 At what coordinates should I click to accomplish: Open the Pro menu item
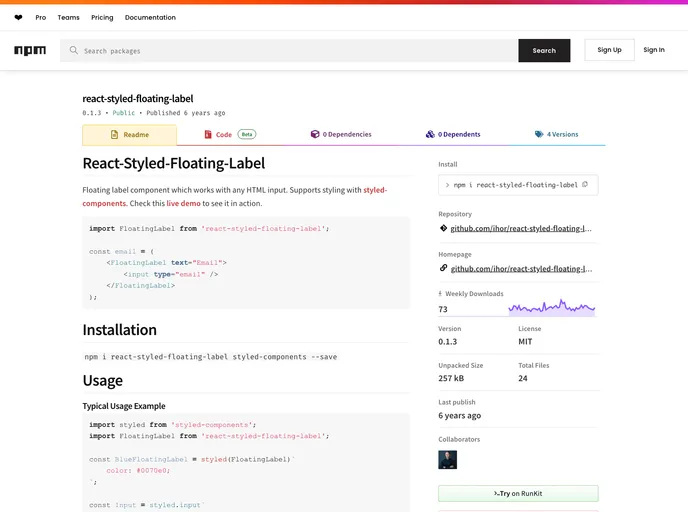point(41,18)
